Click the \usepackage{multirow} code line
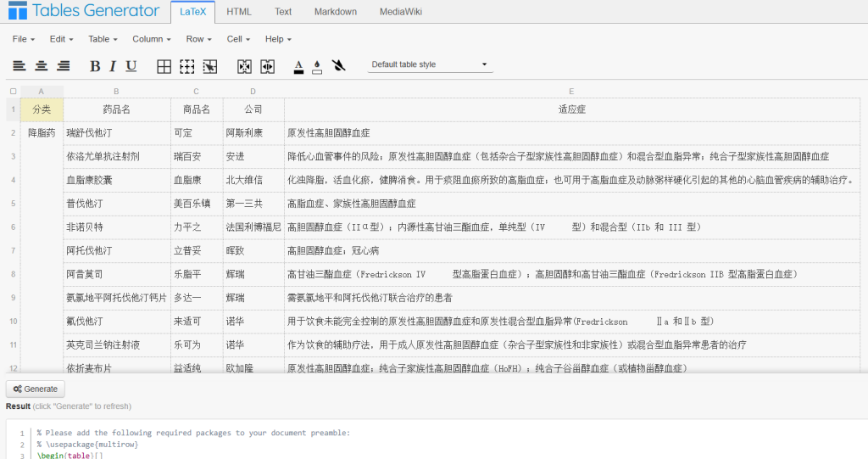 click(x=87, y=445)
